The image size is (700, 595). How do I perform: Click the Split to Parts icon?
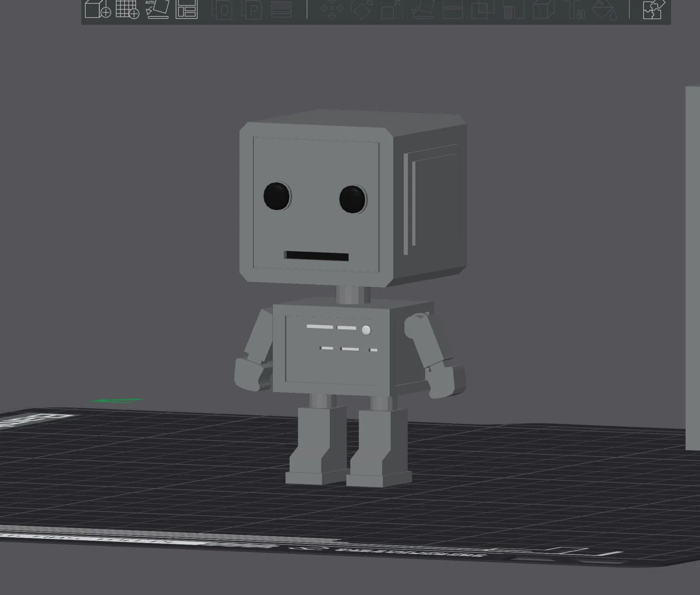coord(252,9)
